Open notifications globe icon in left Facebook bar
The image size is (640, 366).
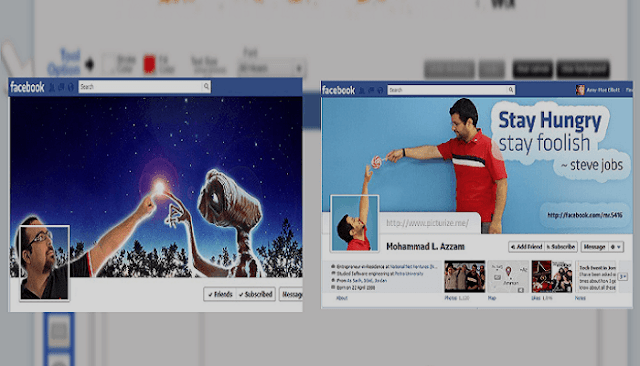[x=71, y=87]
